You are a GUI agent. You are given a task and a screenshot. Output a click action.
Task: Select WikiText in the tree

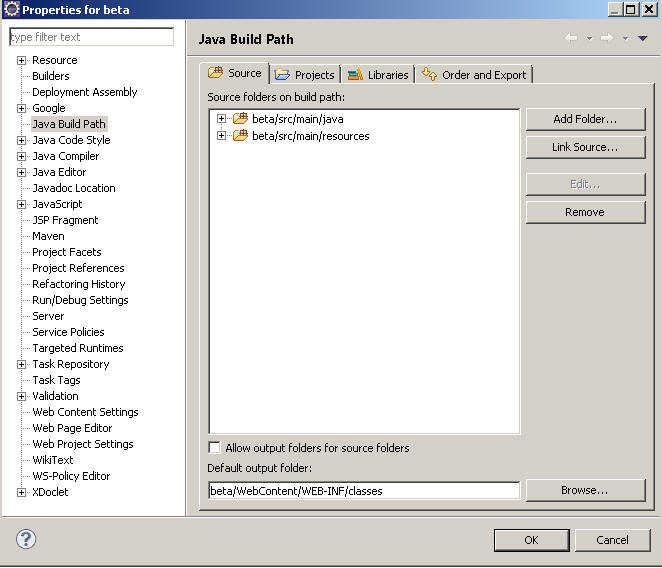point(53,460)
